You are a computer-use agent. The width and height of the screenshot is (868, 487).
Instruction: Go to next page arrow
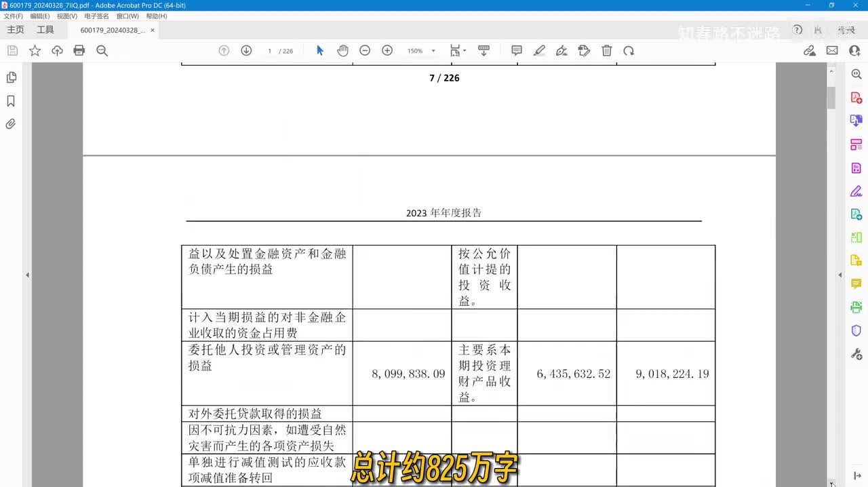(246, 51)
